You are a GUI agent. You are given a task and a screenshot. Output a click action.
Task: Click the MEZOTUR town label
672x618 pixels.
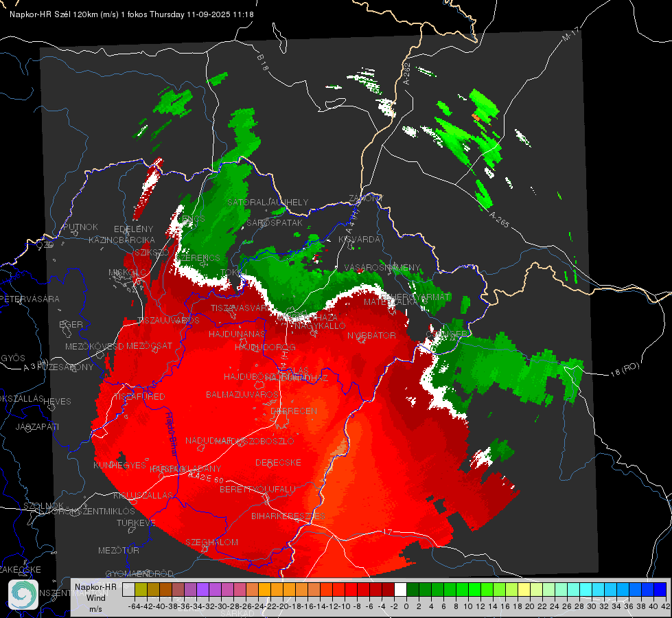119,550
